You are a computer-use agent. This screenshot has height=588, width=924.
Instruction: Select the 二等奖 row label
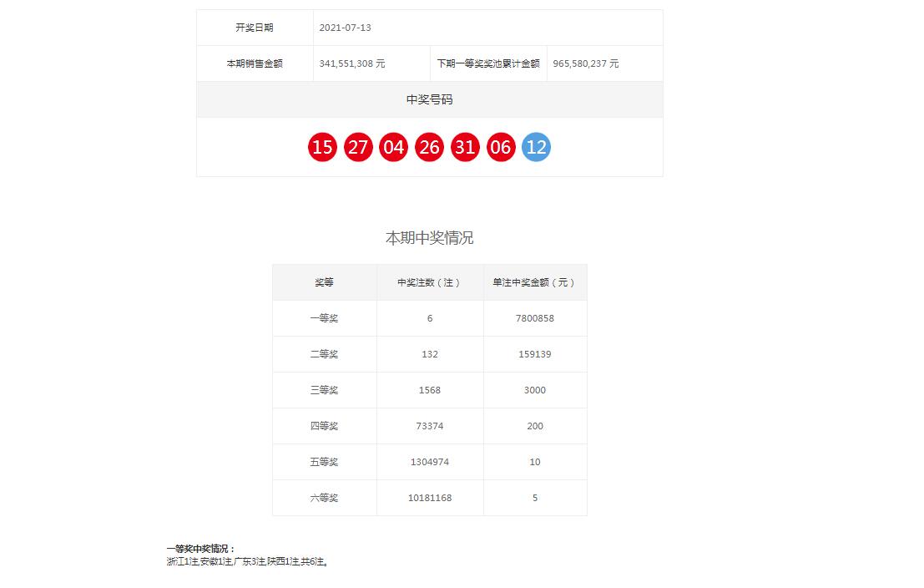pyautogui.click(x=324, y=354)
